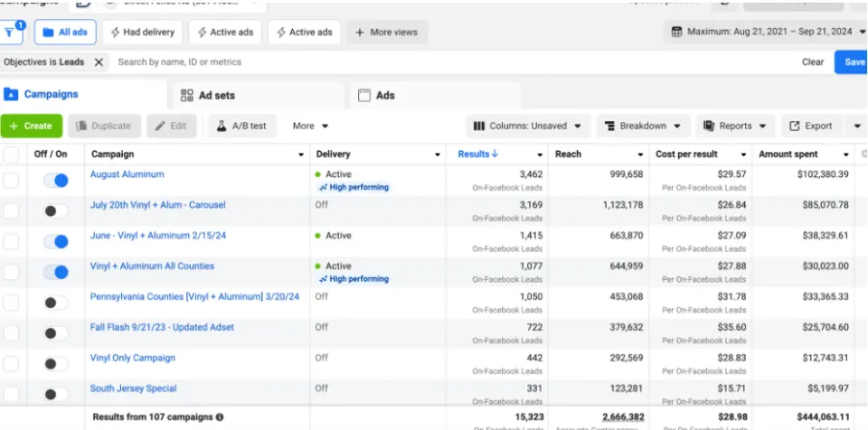This screenshot has height=430, width=868.
Task: Open the South Jersey Special link
Action: point(133,388)
